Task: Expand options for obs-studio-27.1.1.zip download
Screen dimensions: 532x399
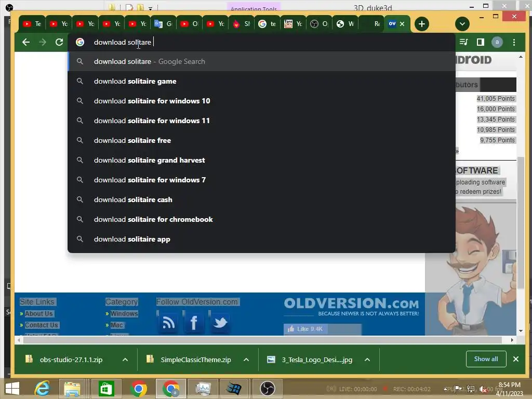Action: pyautogui.click(x=125, y=360)
